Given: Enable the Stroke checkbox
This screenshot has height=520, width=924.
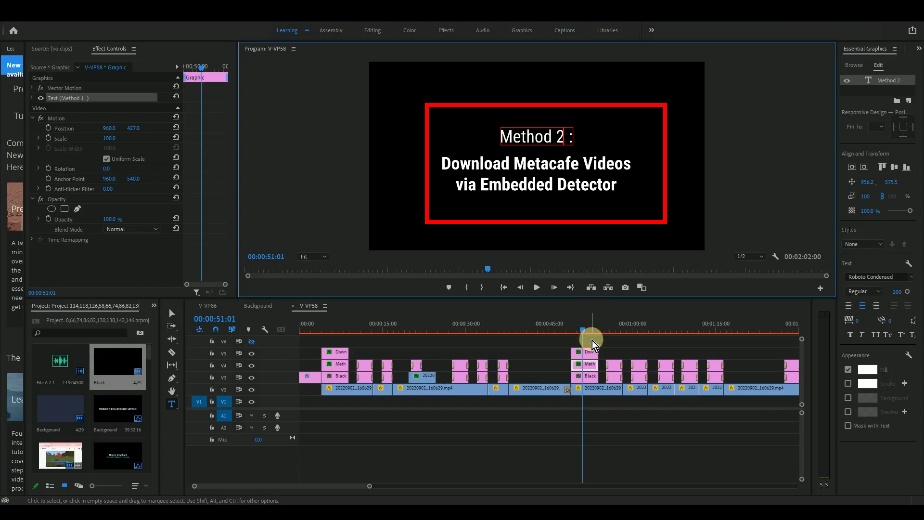Looking at the screenshot, I should click(x=848, y=384).
